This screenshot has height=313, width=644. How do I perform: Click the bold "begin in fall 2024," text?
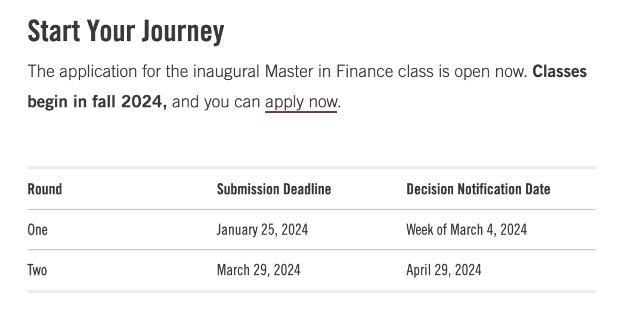coord(97,102)
